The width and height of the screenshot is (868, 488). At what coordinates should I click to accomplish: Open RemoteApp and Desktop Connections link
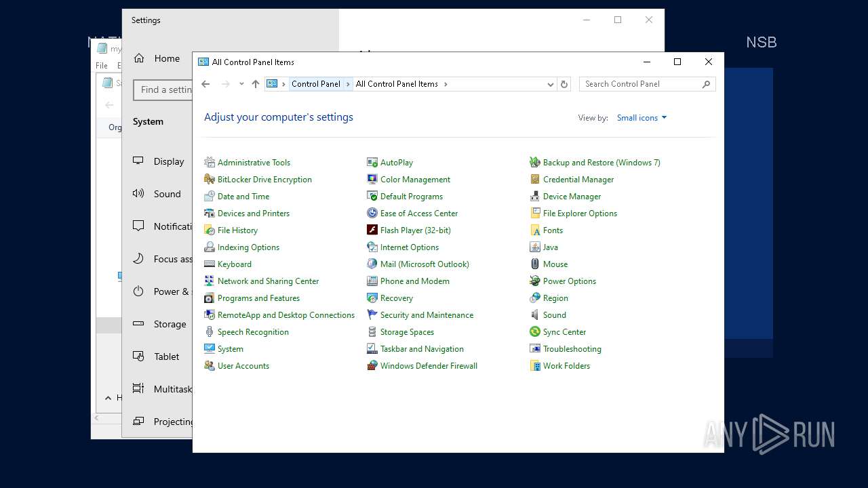tap(286, 315)
